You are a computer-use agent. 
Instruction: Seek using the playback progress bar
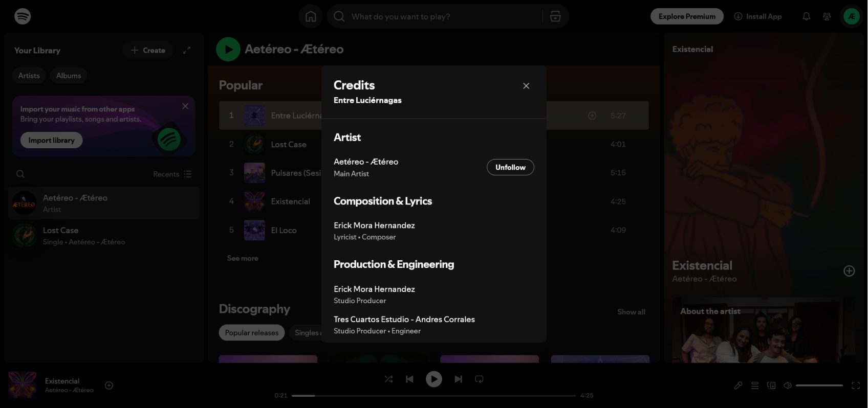434,395
